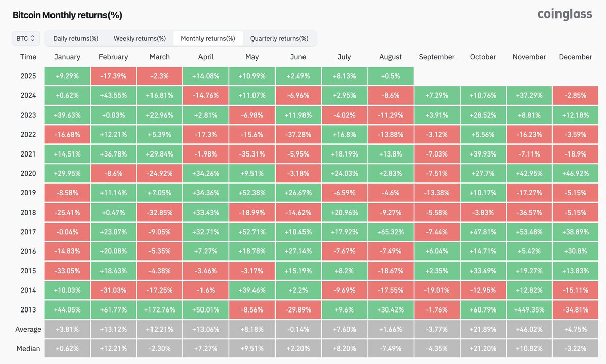
Task: Click the +46.92% cell for December 2020
Action: (x=575, y=173)
